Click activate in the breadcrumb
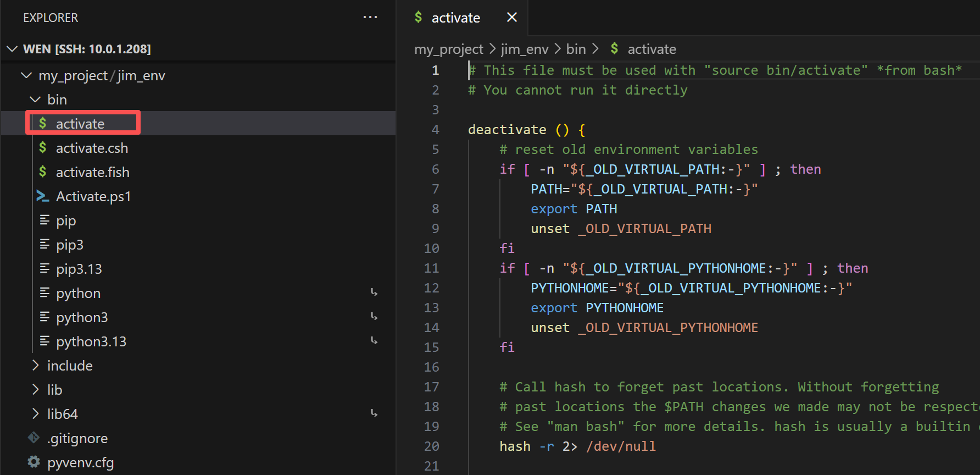Image resolution: width=980 pixels, height=475 pixels. [x=652, y=49]
